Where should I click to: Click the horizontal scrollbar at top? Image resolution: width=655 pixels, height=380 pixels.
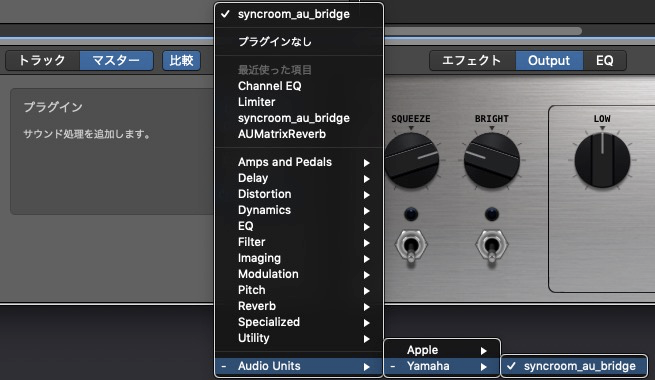(482, 31)
